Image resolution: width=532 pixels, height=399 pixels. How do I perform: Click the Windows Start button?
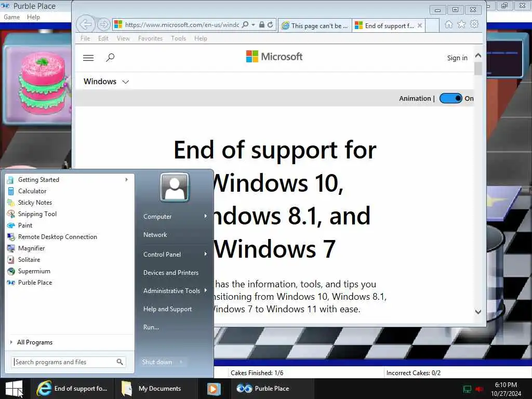point(14,389)
